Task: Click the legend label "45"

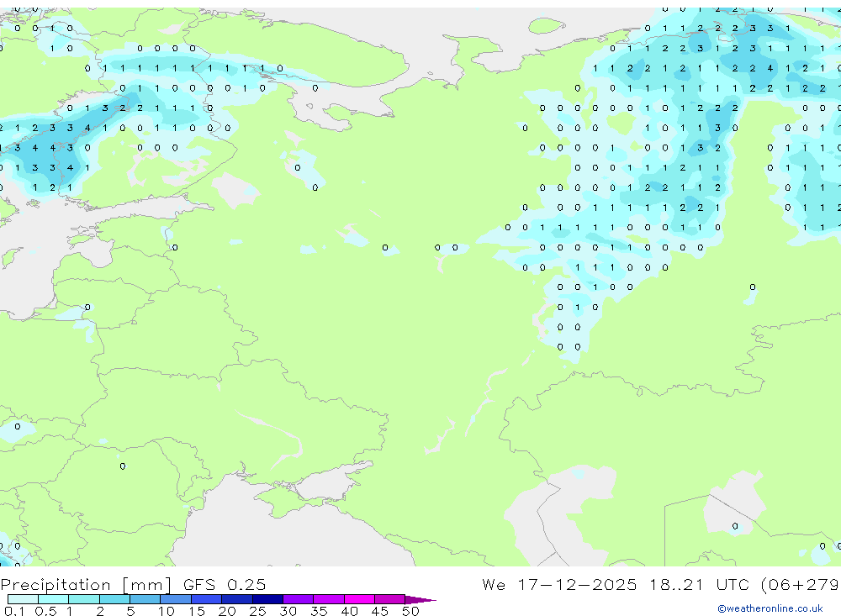Action: click(x=380, y=611)
